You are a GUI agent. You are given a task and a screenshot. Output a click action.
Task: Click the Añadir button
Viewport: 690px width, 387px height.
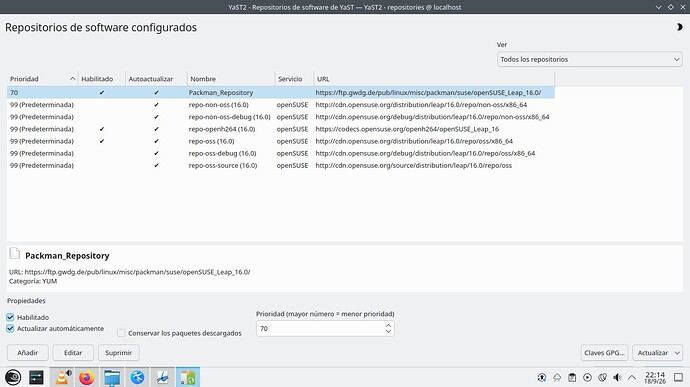pyautogui.click(x=28, y=353)
